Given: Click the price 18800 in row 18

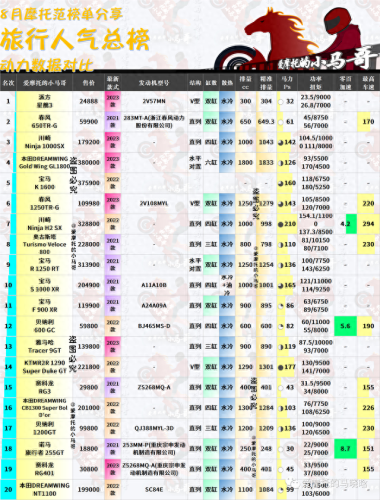Looking at the screenshot, I should pos(89,449).
